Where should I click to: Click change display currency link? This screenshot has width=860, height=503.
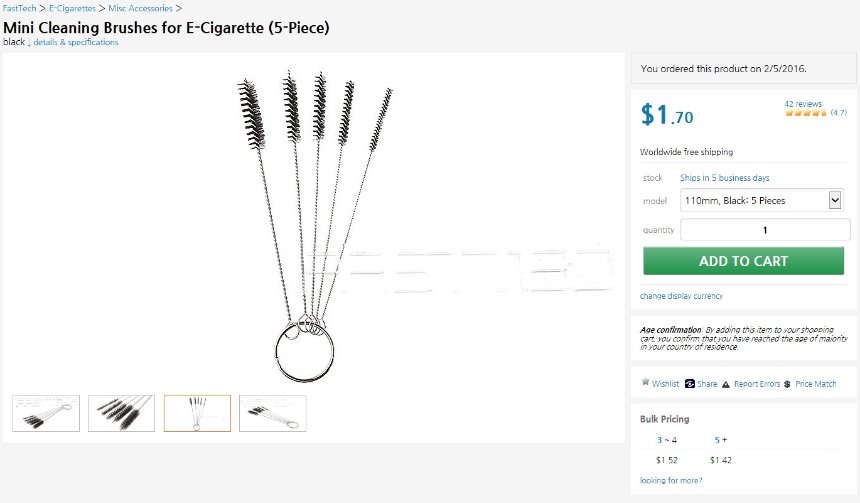coord(681,296)
